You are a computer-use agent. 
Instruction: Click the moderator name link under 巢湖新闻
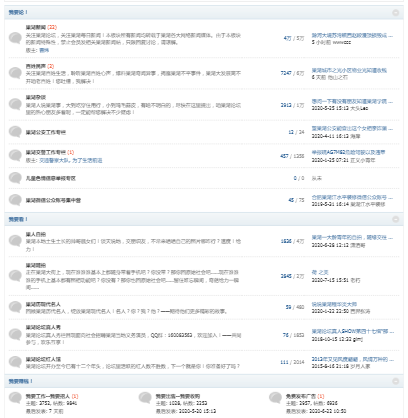(44, 50)
